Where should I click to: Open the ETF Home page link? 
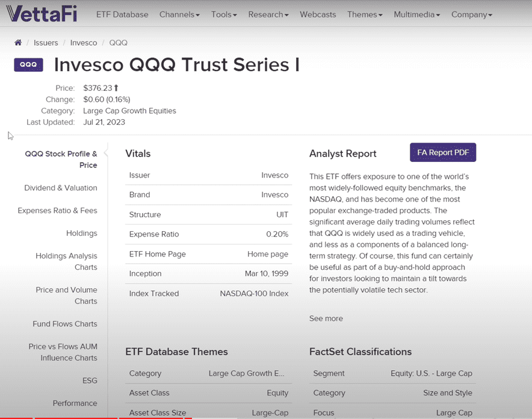pos(268,254)
